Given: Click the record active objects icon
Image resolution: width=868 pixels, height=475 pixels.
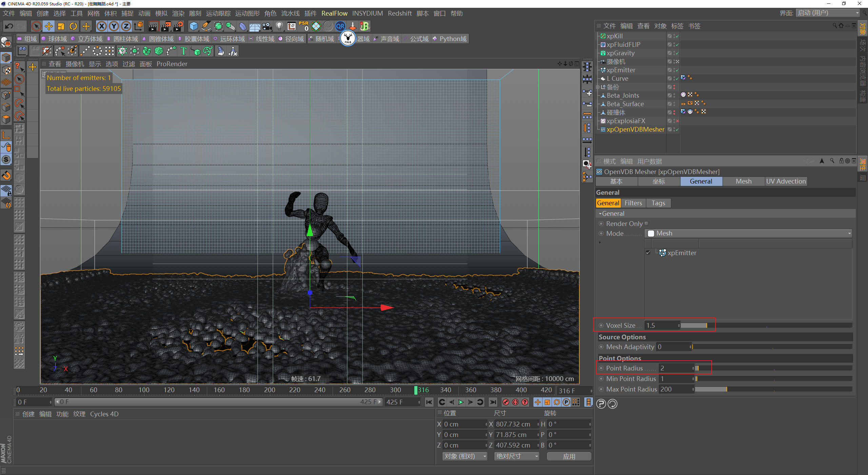Looking at the screenshot, I should point(506,402).
